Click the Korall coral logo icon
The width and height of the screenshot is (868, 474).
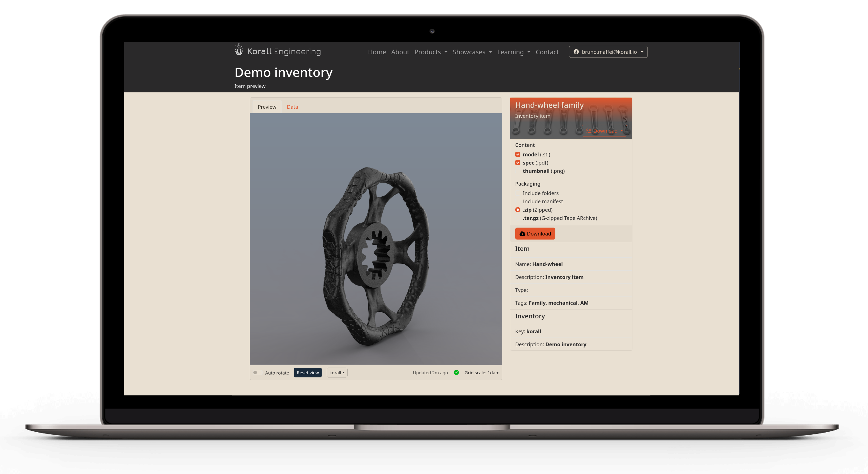click(239, 50)
